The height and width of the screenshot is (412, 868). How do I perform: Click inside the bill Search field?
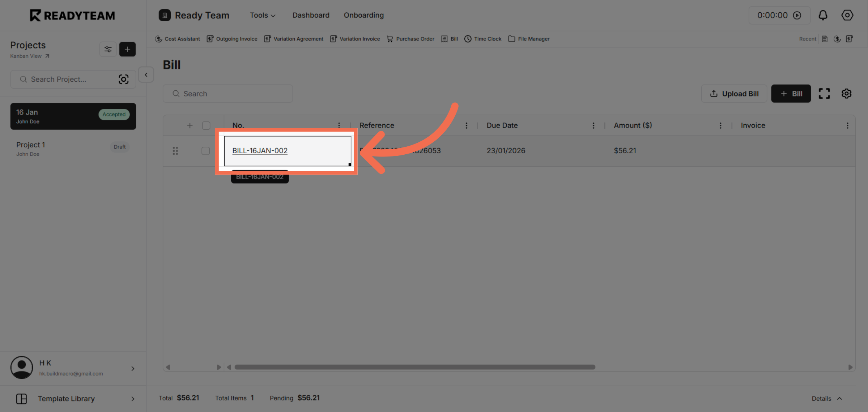tap(228, 93)
